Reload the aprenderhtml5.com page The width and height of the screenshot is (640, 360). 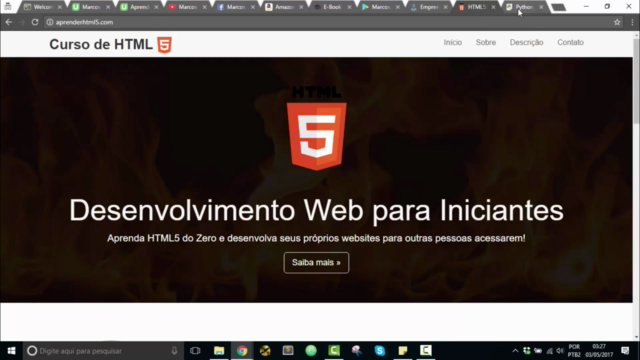pos(35,22)
